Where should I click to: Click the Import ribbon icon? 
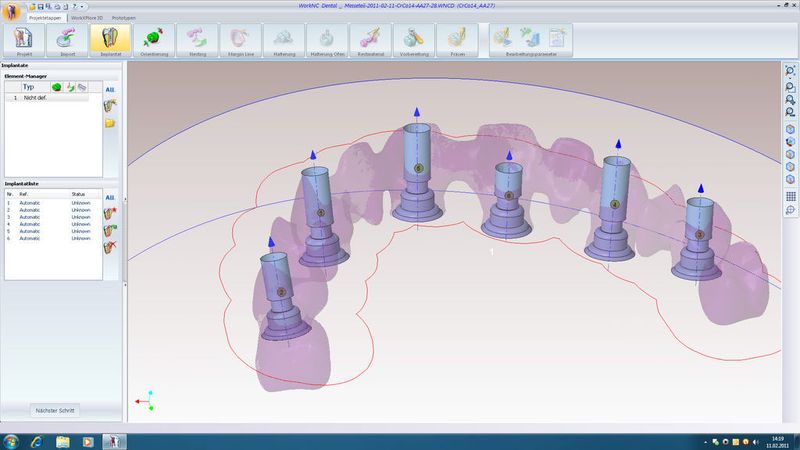click(67, 40)
